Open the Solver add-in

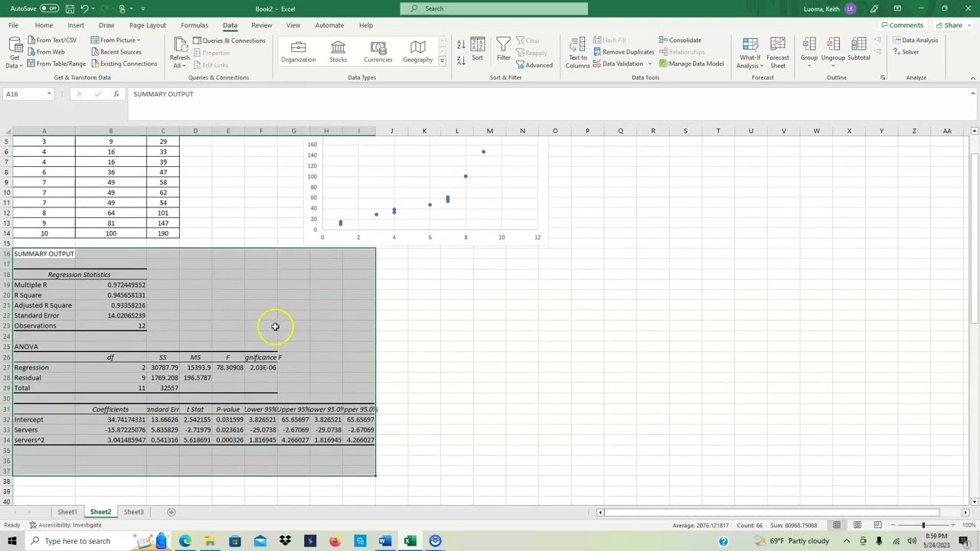[906, 52]
